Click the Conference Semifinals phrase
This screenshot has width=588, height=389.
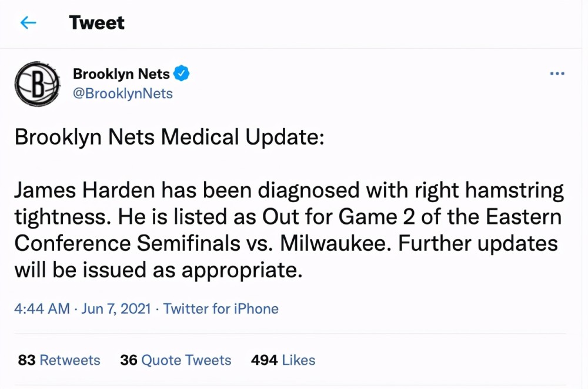[x=127, y=244]
